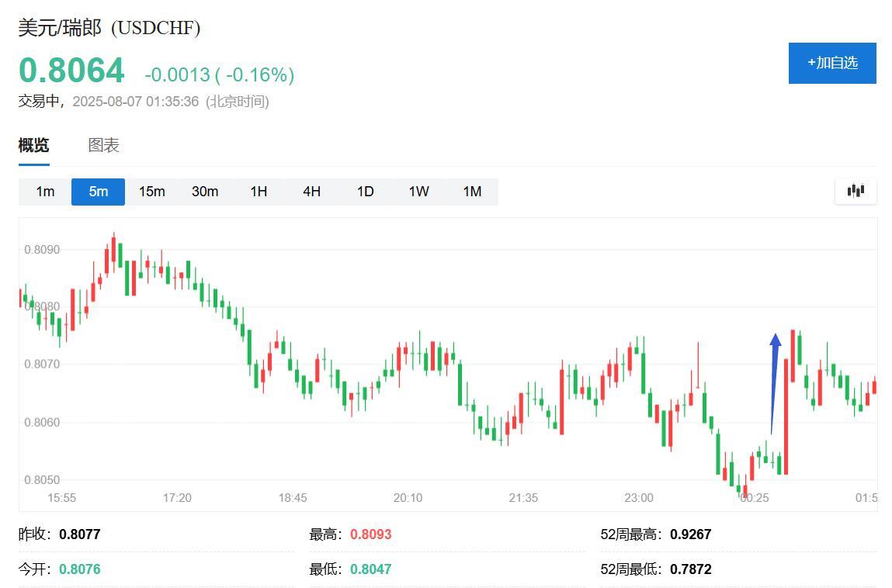This screenshot has width=892, height=588.
Task: Select the 1H timeframe
Action: (259, 192)
